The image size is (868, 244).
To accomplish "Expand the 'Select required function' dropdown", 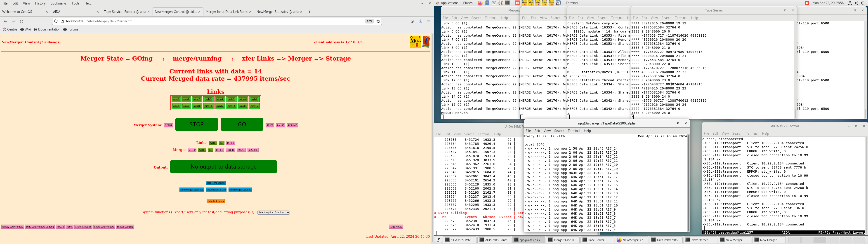I will [273, 213].
